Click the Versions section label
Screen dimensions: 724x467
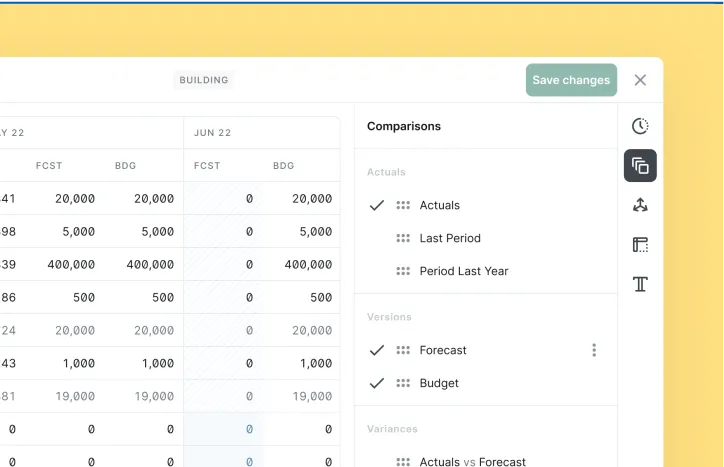389,317
